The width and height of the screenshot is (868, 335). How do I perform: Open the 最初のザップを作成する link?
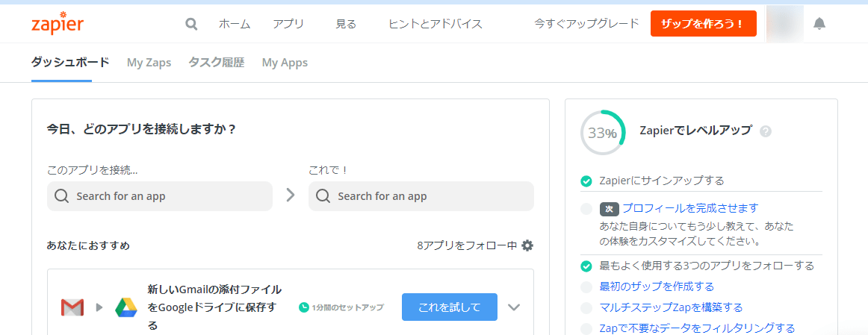tap(657, 287)
